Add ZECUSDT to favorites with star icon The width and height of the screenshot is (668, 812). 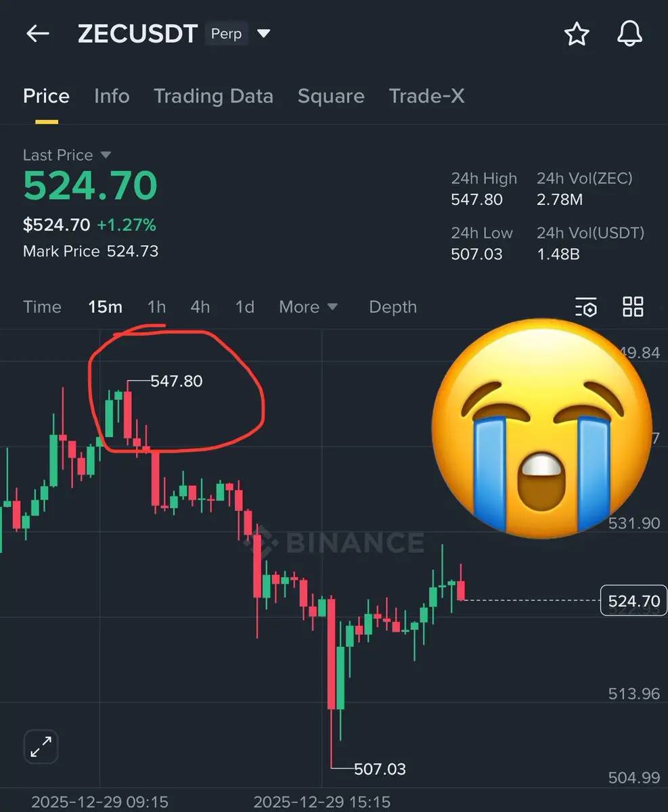coord(577,33)
